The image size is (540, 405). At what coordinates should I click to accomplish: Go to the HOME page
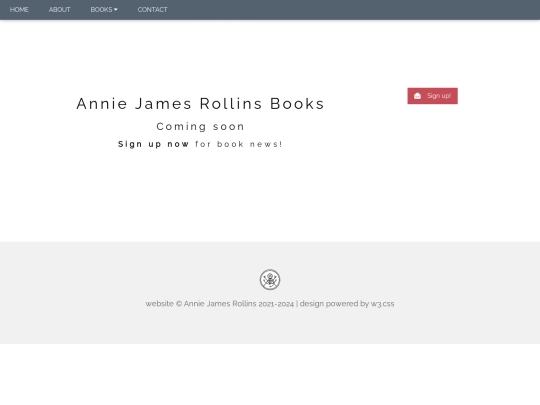point(19,10)
